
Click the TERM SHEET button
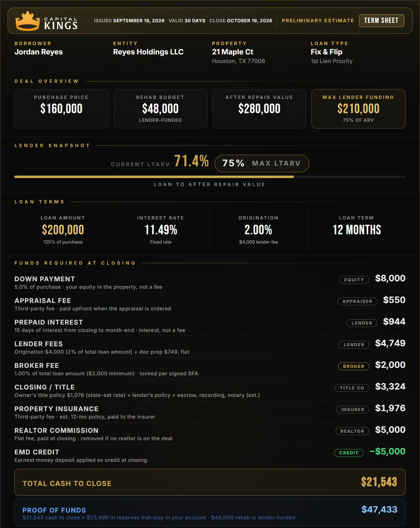(x=381, y=21)
